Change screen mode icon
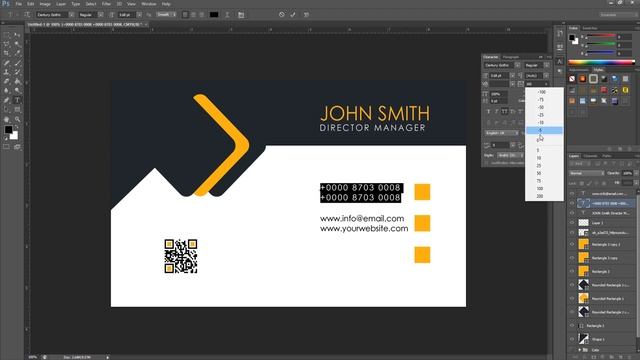 [18, 147]
